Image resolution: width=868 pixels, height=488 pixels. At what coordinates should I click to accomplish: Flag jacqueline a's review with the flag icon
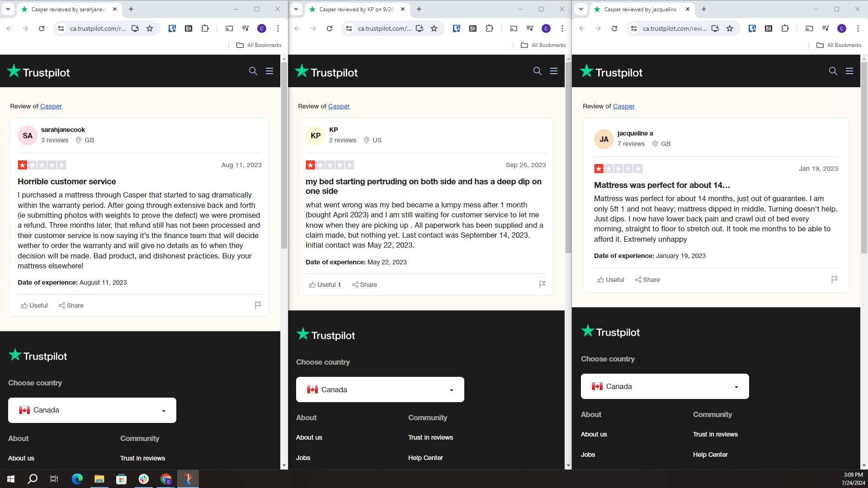[x=835, y=280]
